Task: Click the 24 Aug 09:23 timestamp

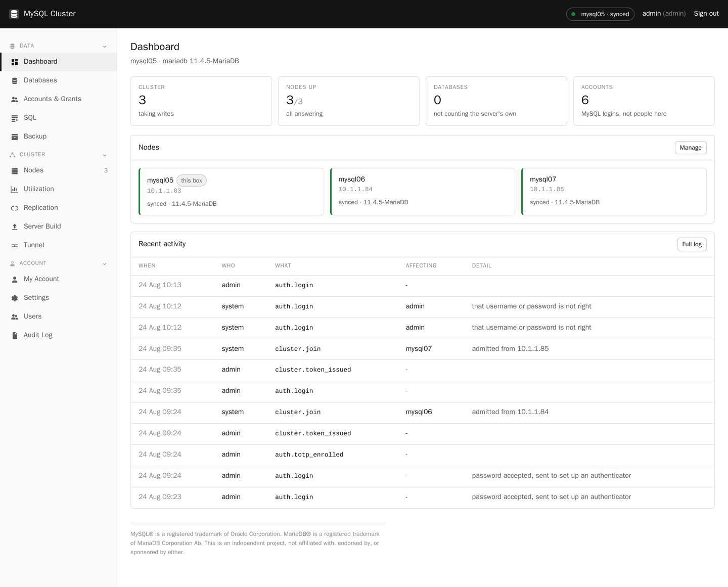Action: point(160,497)
